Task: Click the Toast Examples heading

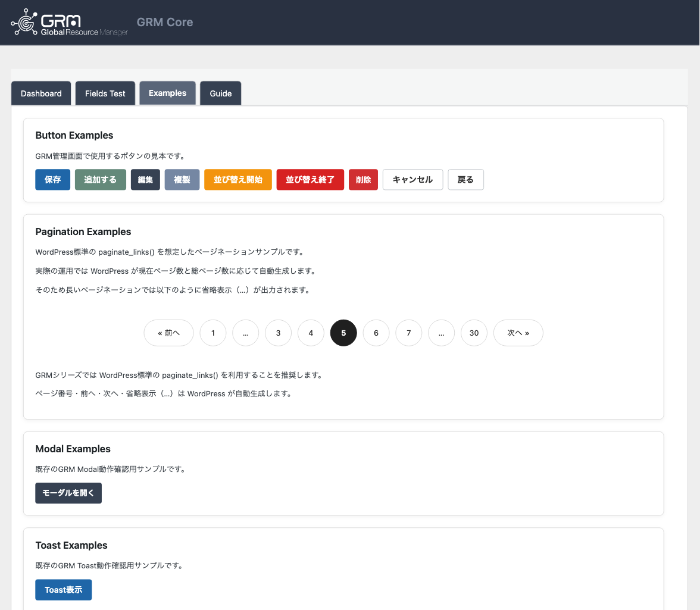Action: pos(71,545)
